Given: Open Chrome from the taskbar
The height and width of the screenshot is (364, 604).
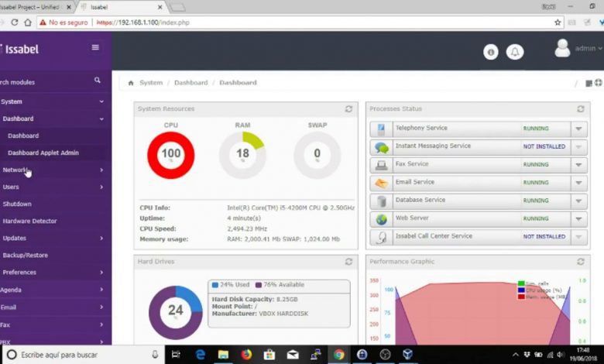Looking at the screenshot, I should click(x=338, y=355).
